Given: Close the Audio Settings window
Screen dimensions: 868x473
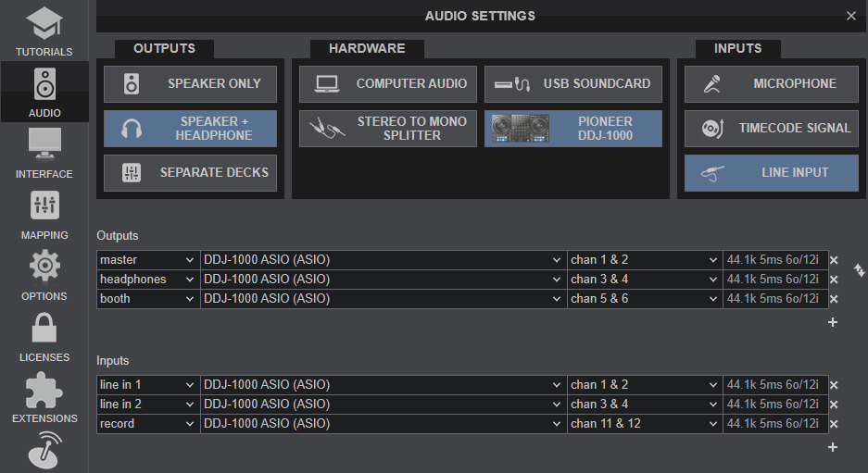Looking at the screenshot, I should pyautogui.click(x=851, y=16).
